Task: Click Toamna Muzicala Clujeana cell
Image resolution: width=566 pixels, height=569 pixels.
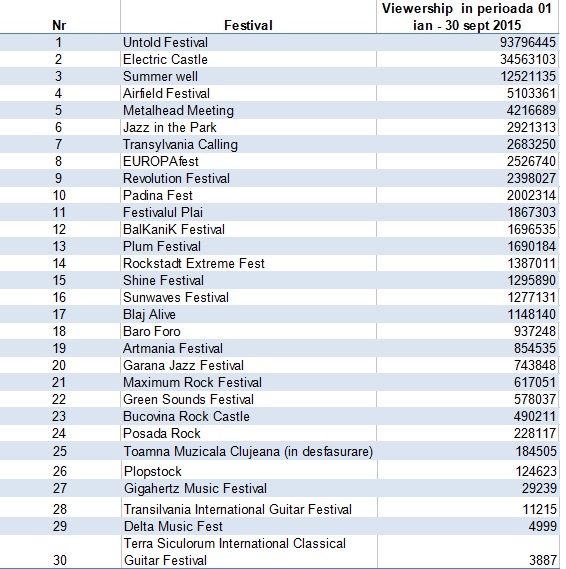Action: [248, 451]
